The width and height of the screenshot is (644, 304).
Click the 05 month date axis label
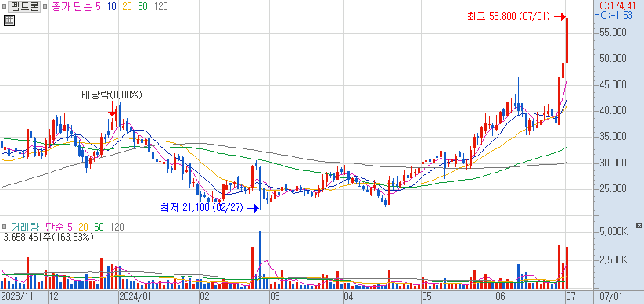click(x=427, y=296)
